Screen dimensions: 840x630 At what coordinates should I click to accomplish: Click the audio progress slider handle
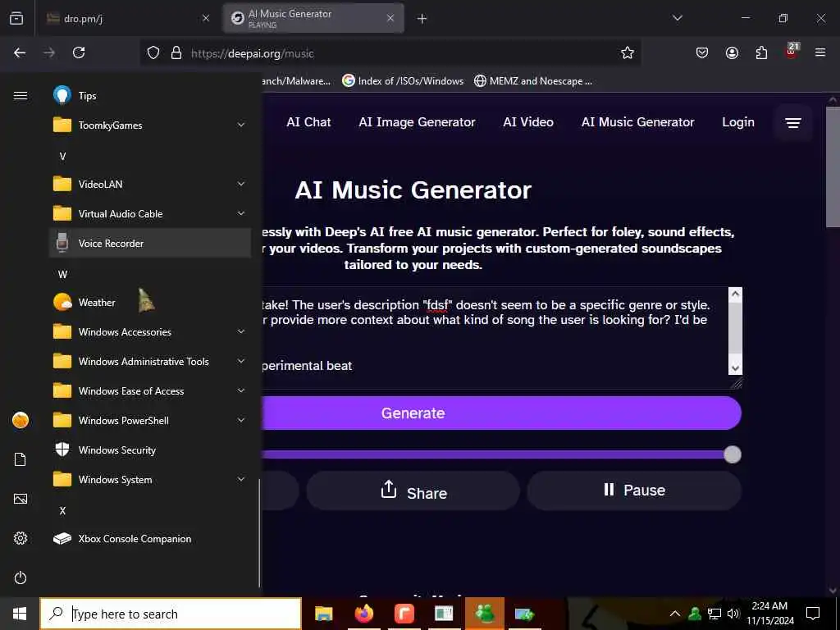point(733,454)
